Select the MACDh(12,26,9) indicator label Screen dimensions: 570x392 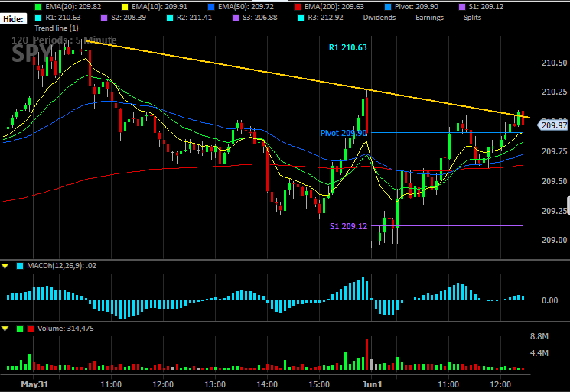click(61, 266)
